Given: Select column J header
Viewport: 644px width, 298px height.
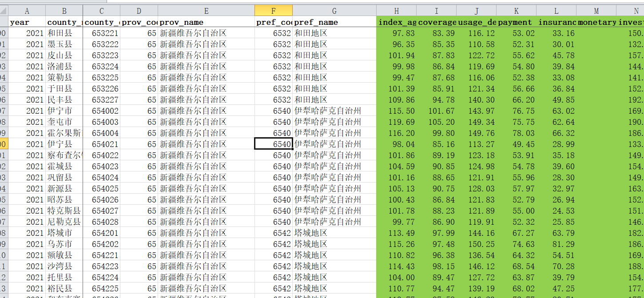Looking at the screenshot, I should coord(477,11).
